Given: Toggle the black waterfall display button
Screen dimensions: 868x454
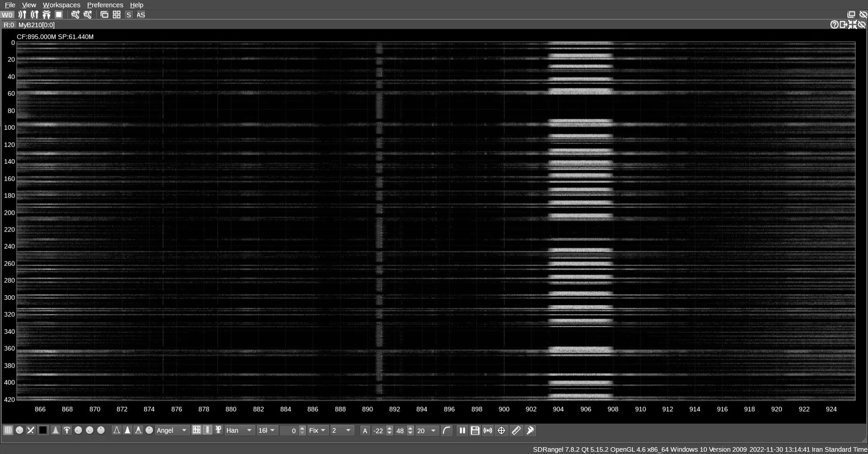Looking at the screenshot, I should pyautogui.click(x=43, y=430).
